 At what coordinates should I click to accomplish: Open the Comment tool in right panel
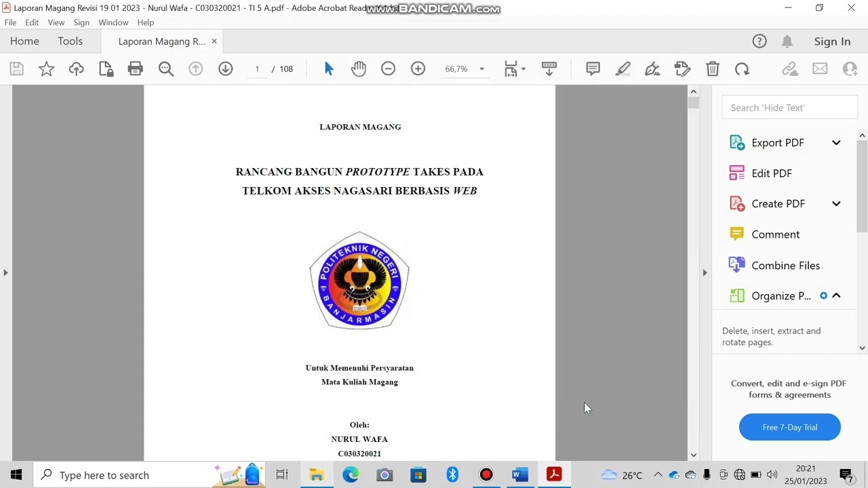click(x=775, y=235)
